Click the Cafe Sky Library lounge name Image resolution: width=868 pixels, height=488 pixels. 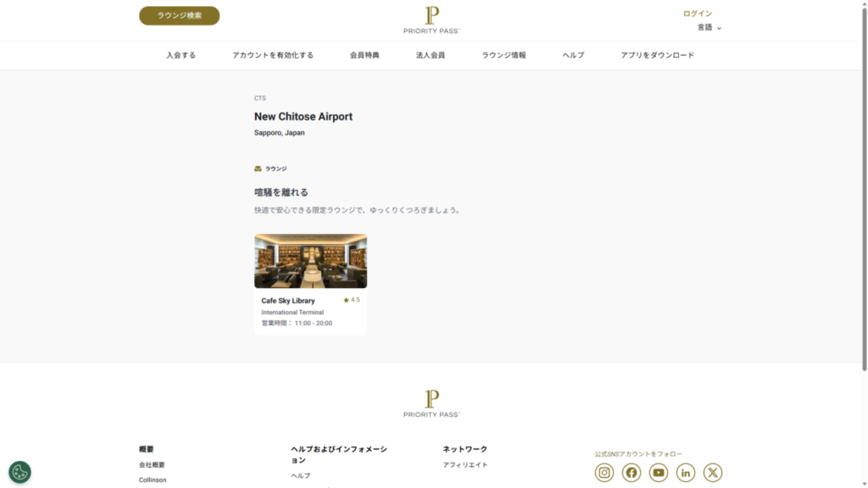click(x=288, y=301)
